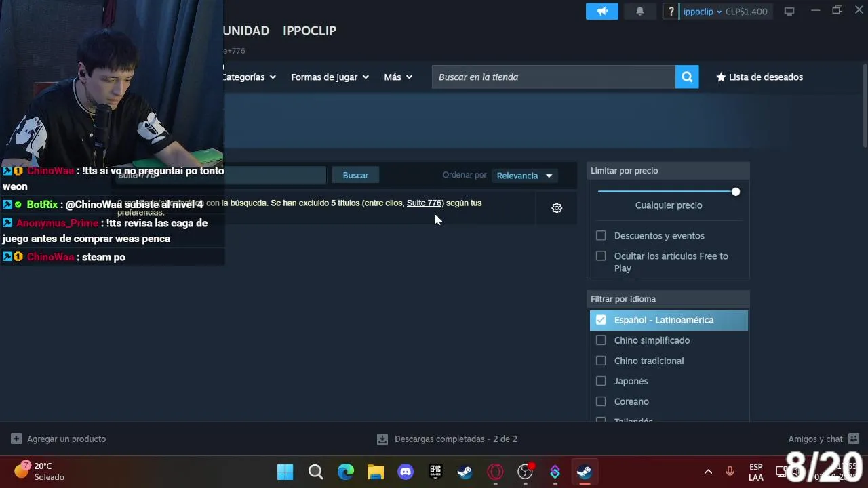Open the Windows Start menu
Viewport: 868px width, 488px height.
[x=285, y=472]
